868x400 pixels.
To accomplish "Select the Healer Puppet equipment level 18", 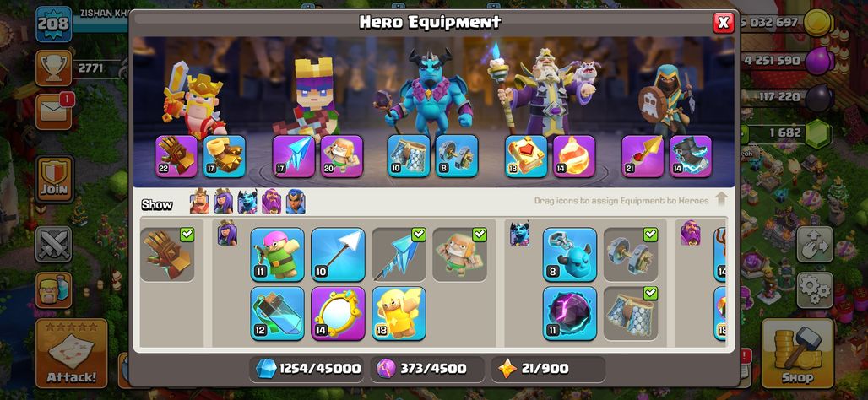I will click(399, 312).
